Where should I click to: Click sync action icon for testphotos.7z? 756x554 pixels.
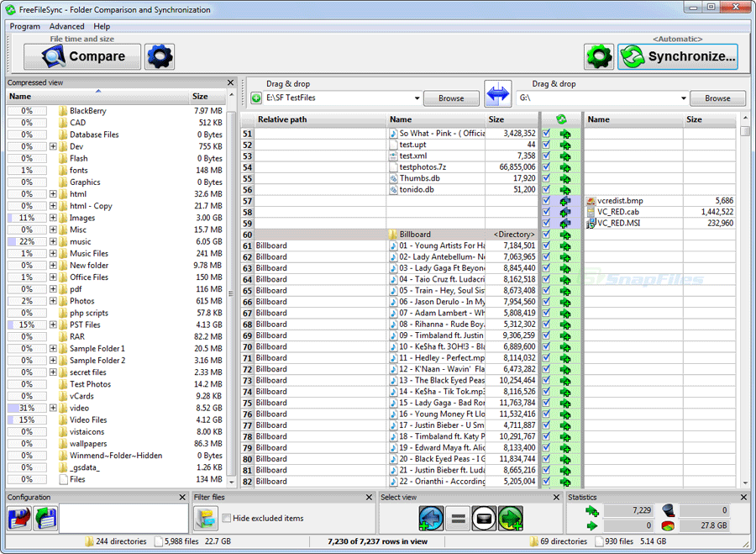[x=565, y=167]
